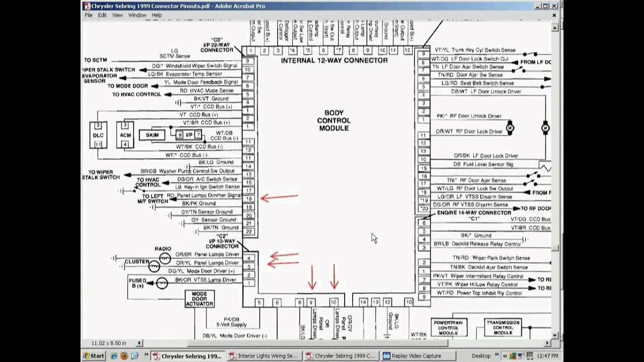This screenshot has height=362, width=644.
Task: Click the RADIO lamp symbol label
Action: coord(163,249)
